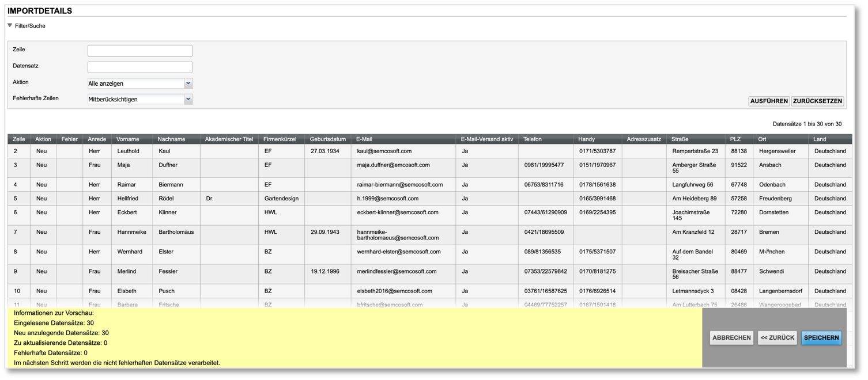Viewport: 868px width, 380px height.
Task: Collapse the Filter/Suche section triangle
Action: tap(10, 25)
